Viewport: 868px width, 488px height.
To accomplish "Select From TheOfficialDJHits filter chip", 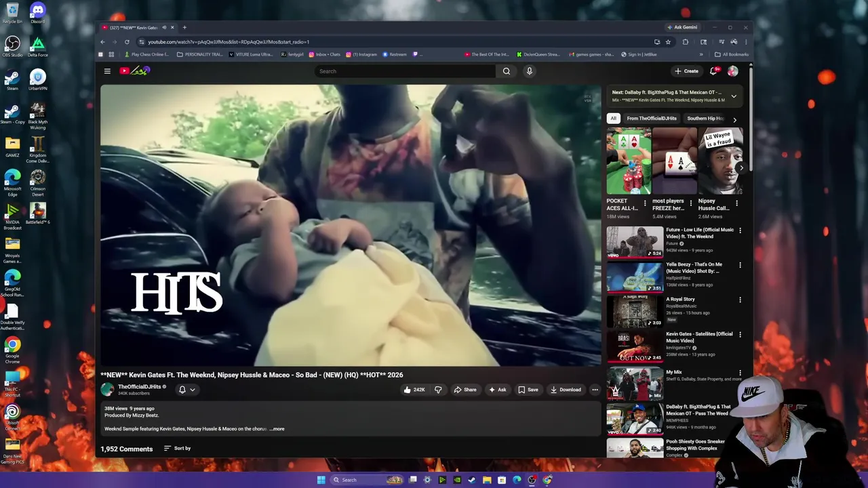I will 652,119.
